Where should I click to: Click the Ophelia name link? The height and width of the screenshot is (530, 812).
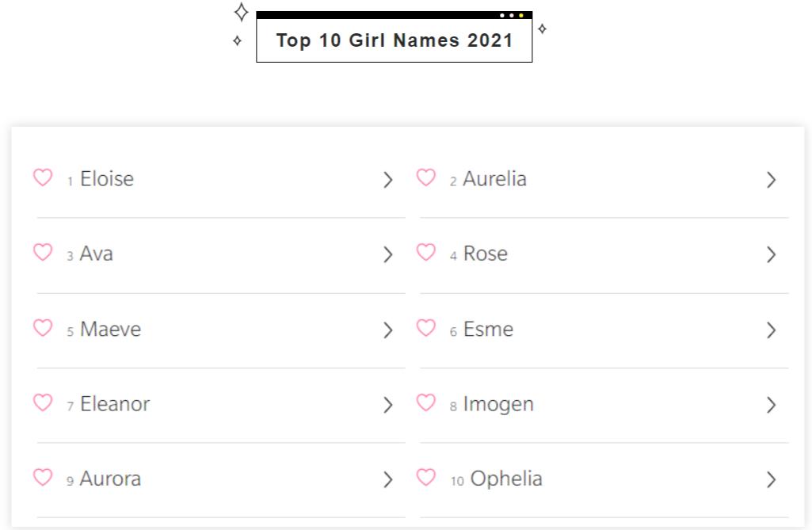tap(506, 479)
